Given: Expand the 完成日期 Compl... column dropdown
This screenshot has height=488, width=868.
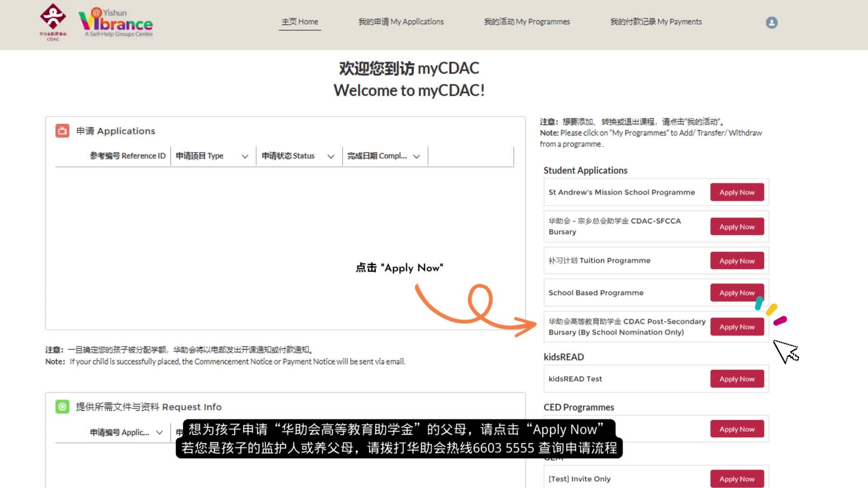Looking at the screenshot, I should 417,156.
